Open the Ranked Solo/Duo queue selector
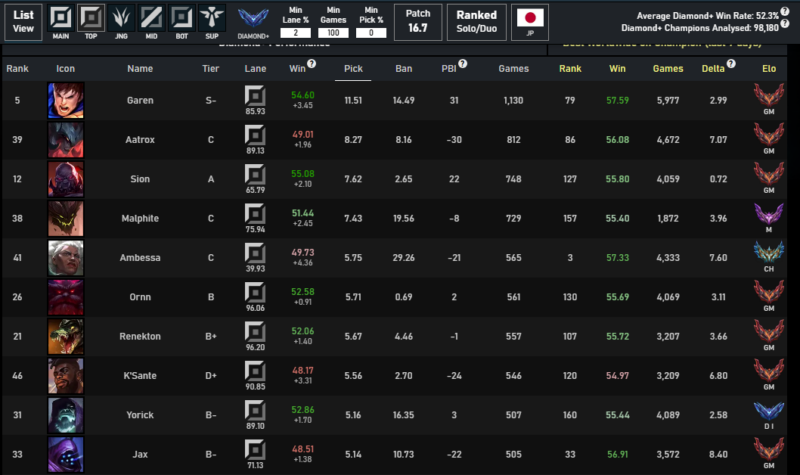This screenshot has width=800, height=475. pyautogui.click(x=476, y=22)
